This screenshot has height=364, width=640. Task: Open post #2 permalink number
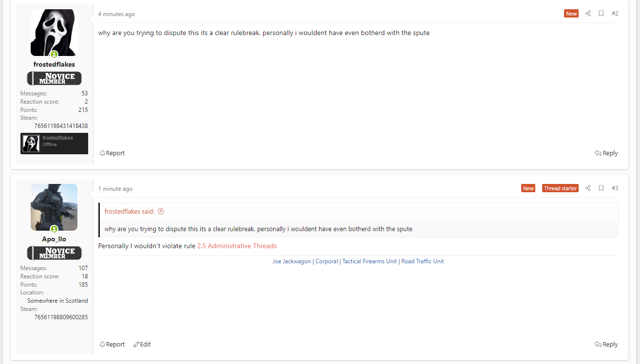pyautogui.click(x=615, y=14)
